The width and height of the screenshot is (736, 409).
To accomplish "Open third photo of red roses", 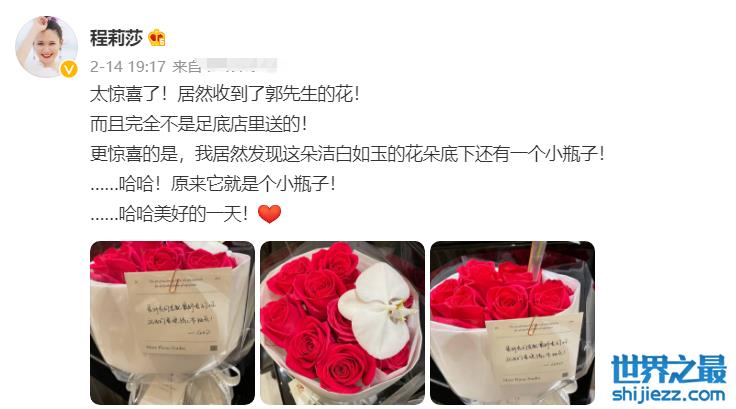I will click(x=512, y=323).
